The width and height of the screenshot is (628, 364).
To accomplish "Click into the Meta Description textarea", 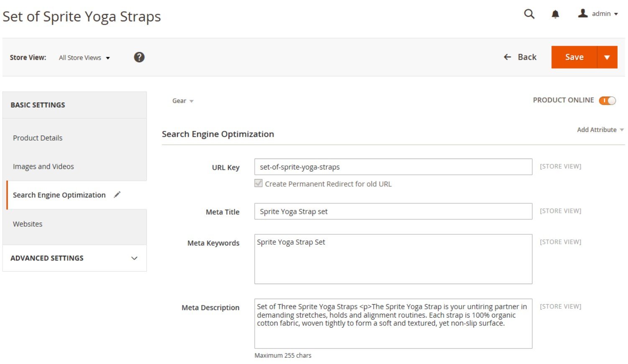I will point(393,323).
